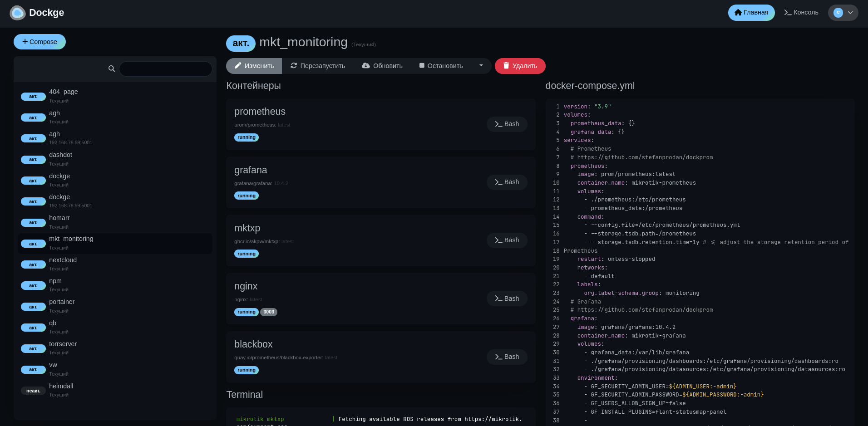Click 'image: prom/prometheus:latest' compose line
Screen dimensions: 868x426
coord(626,174)
